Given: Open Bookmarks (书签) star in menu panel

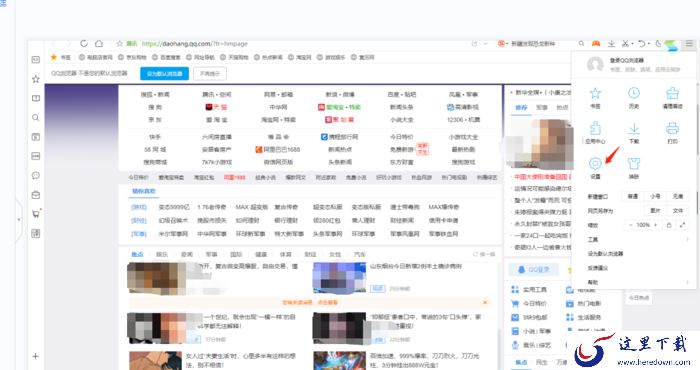Looking at the screenshot, I should [595, 93].
